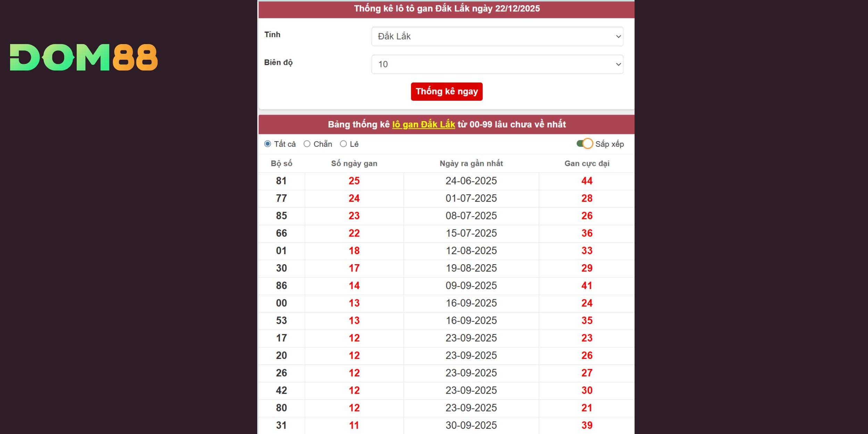Click number 81 in the Bộ số column

tap(281, 181)
